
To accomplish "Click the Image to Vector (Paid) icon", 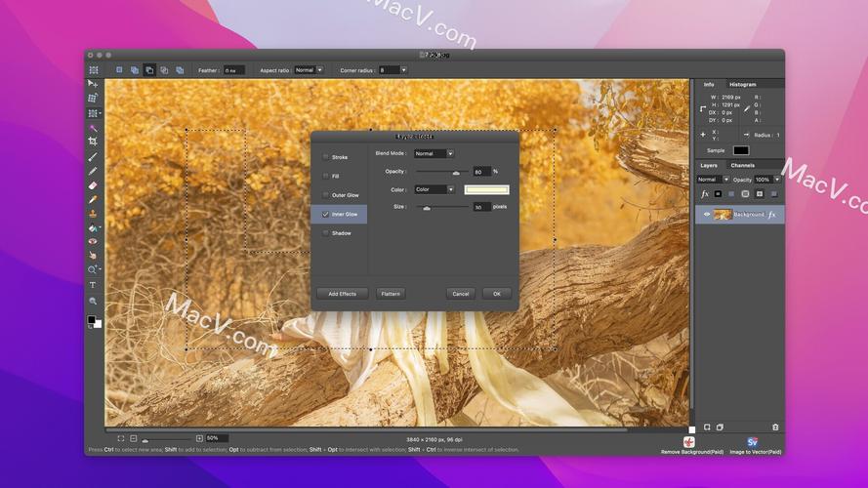I will pos(753,441).
